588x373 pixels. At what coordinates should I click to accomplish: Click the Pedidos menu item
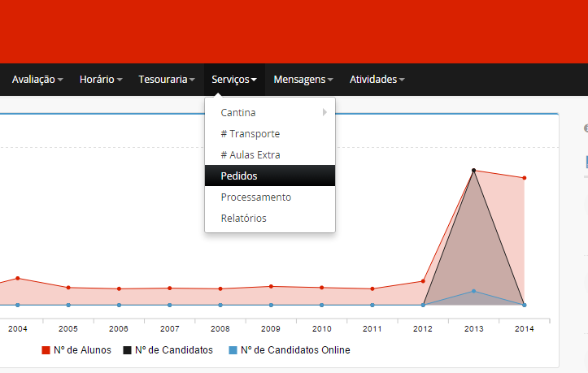pos(239,176)
